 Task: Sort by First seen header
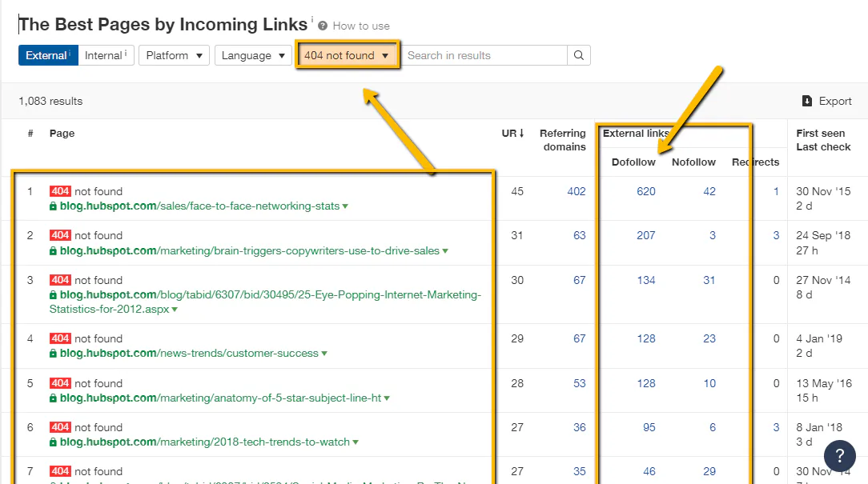click(821, 134)
